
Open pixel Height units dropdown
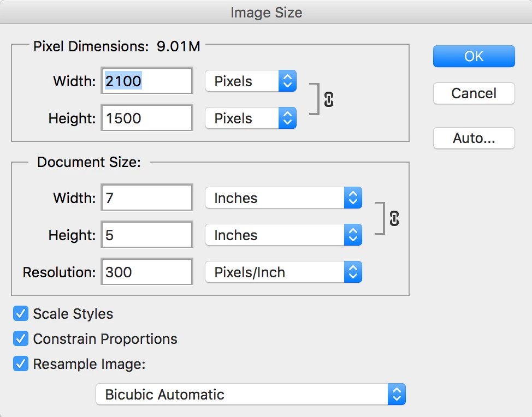pos(251,118)
